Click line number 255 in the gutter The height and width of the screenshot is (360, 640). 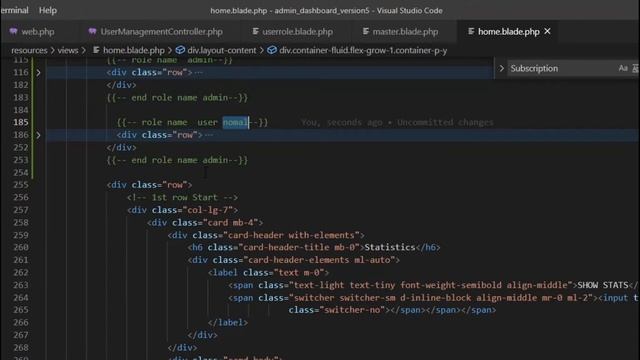click(x=20, y=185)
